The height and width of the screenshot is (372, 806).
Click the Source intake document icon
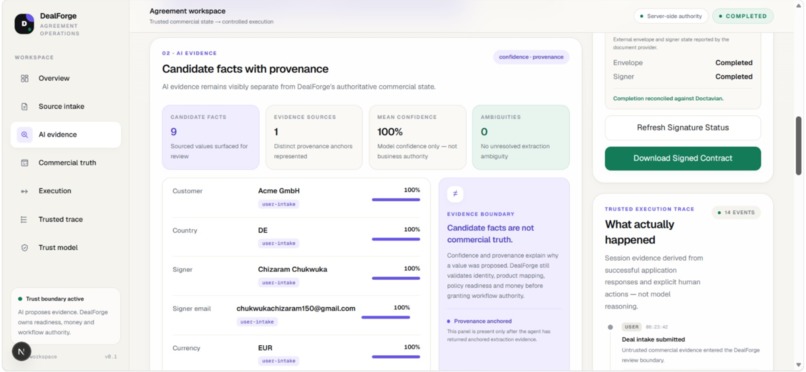click(x=24, y=107)
